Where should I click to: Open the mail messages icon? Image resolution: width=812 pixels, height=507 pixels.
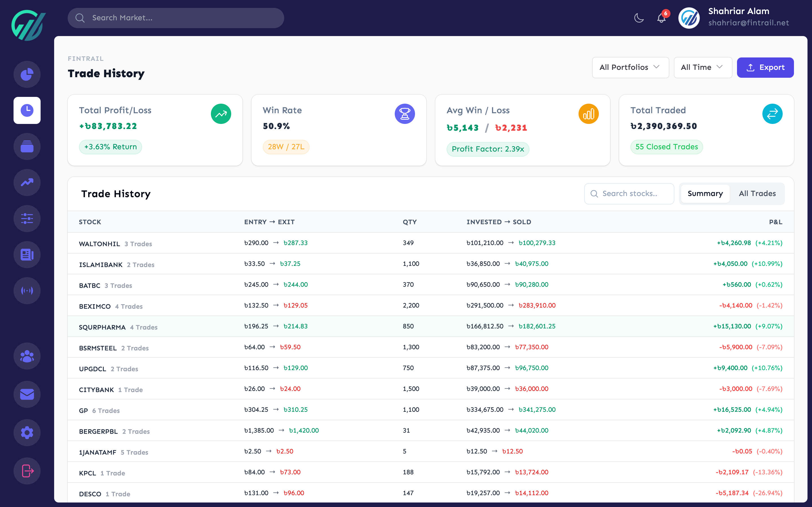(x=27, y=394)
